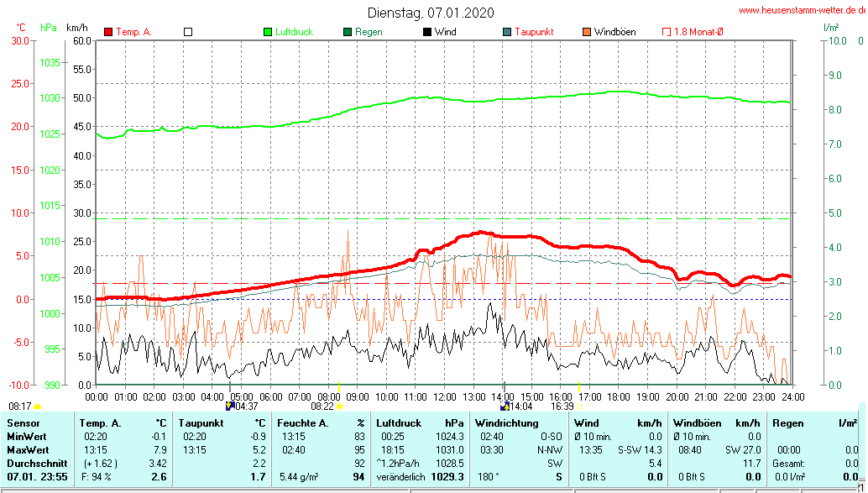The width and height of the screenshot is (868, 493).
Task: Click the sun icon after 08:22
Action: (x=340, y=406)
